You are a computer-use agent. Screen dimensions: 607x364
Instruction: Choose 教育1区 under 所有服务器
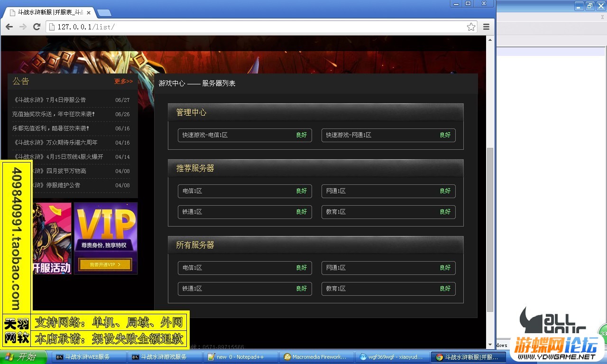point(388,289)
